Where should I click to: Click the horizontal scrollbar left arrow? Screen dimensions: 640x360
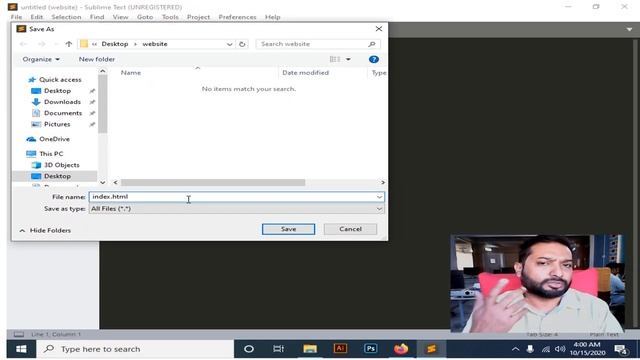tap(116, 182)
